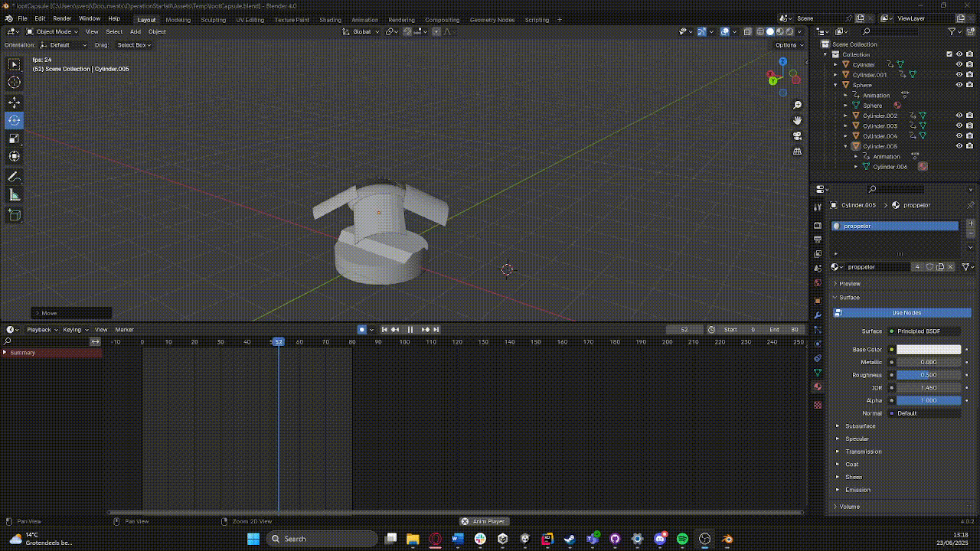Select the Move tool in the toolbar

click(x=14, y=103)
